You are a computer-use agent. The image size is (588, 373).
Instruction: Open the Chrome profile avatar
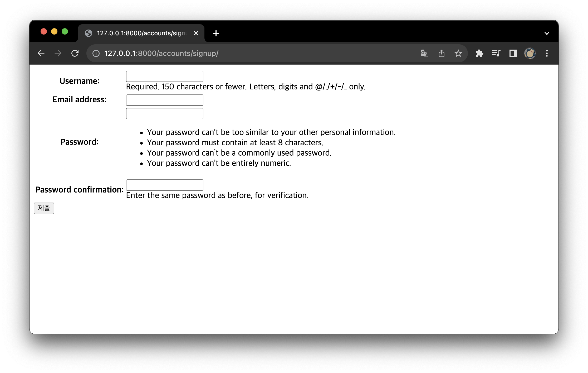[530, 54]
